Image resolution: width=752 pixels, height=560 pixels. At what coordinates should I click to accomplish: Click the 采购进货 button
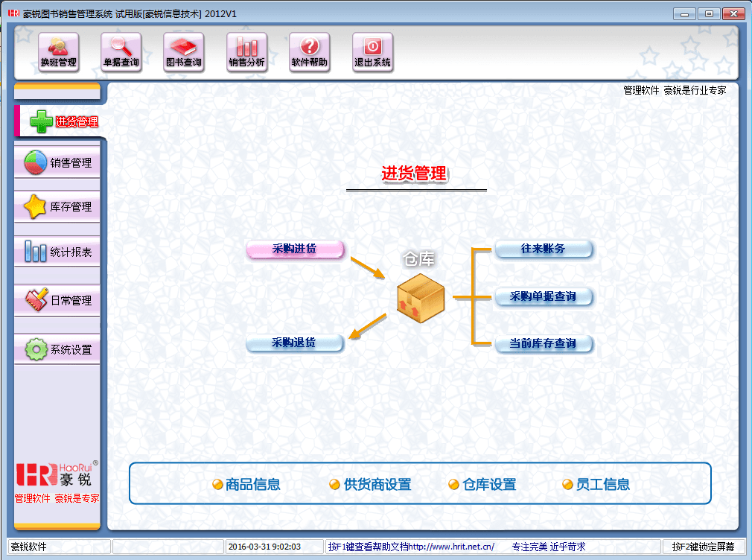coord(295,249)
